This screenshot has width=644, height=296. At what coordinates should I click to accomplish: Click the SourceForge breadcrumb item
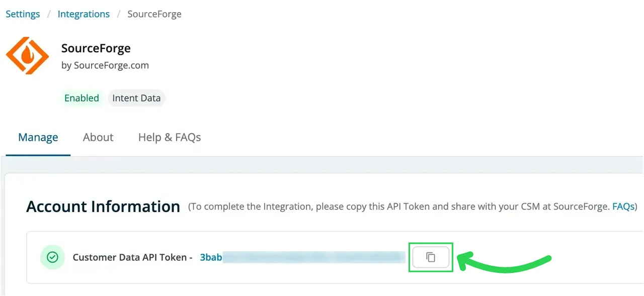coord(154,14)
